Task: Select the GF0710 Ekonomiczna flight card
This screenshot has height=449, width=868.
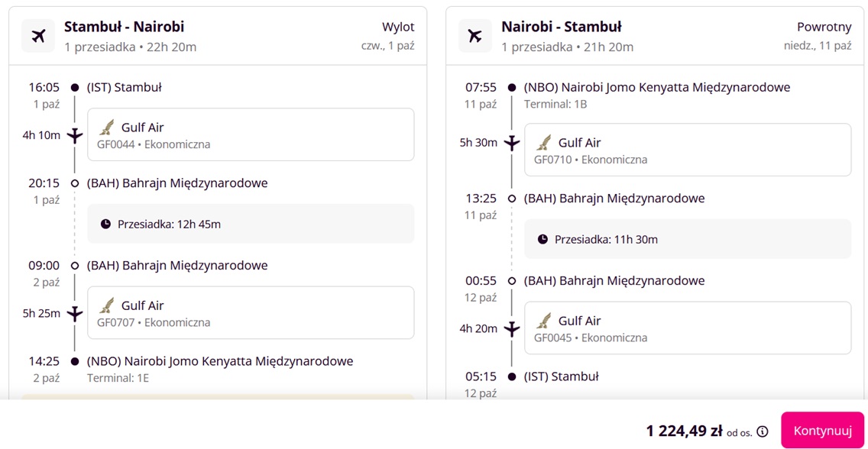Action: 688,150
